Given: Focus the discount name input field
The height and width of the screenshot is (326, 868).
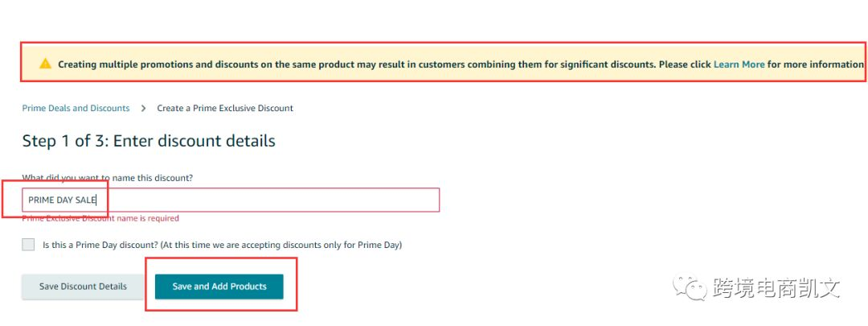Looking at the screenshot, I should [x=231, y=200].
